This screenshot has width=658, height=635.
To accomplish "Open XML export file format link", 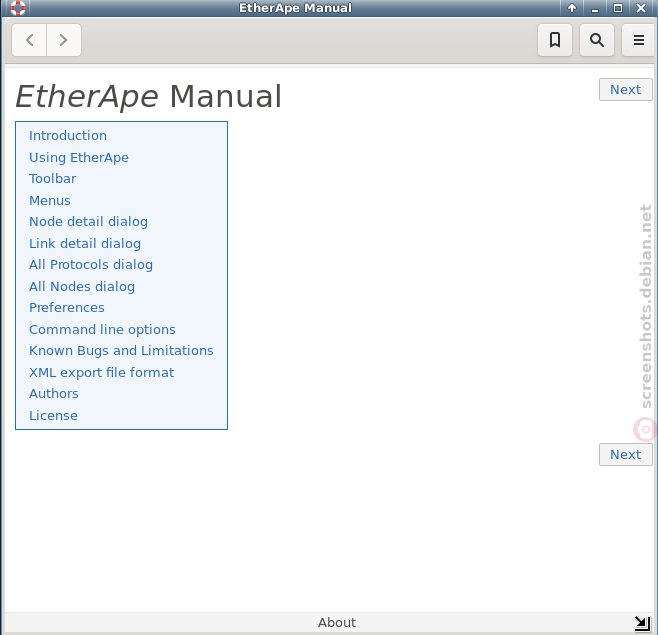I will point(101,373).
